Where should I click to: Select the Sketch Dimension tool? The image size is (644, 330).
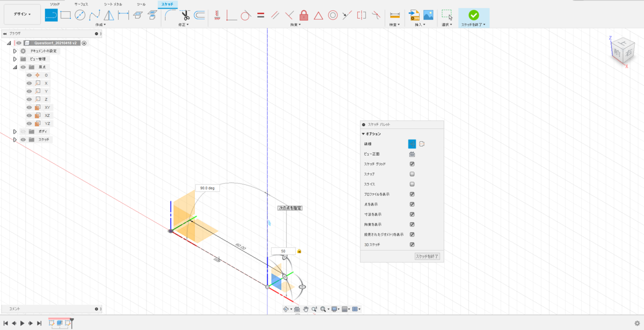(x=123, y=15)
